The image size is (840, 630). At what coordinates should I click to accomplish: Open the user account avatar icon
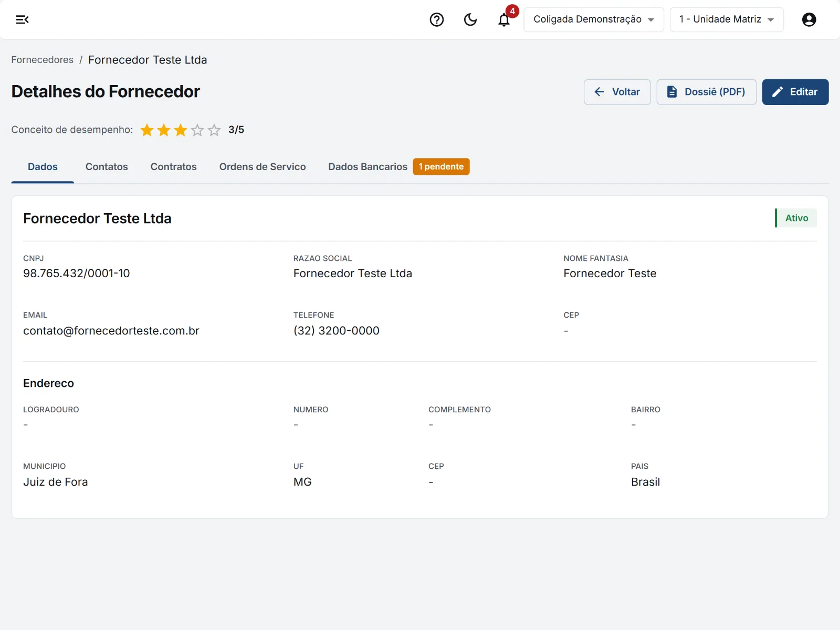pos(809,19)
